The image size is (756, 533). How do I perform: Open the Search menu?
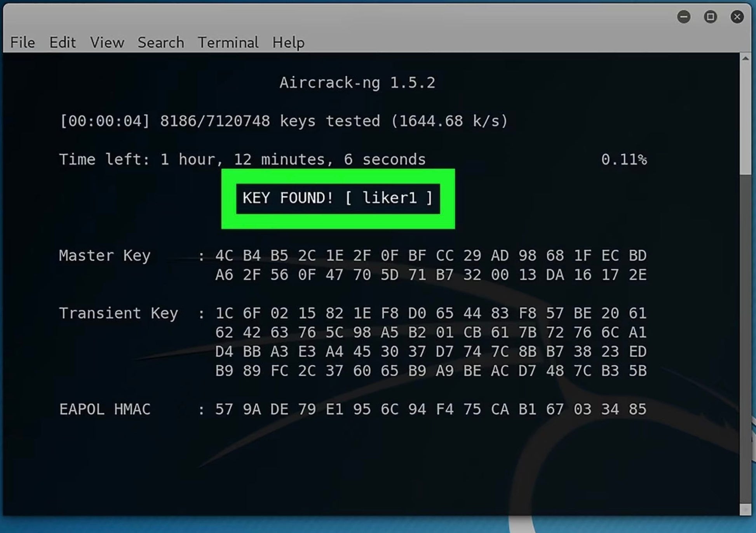coord(161,42)
